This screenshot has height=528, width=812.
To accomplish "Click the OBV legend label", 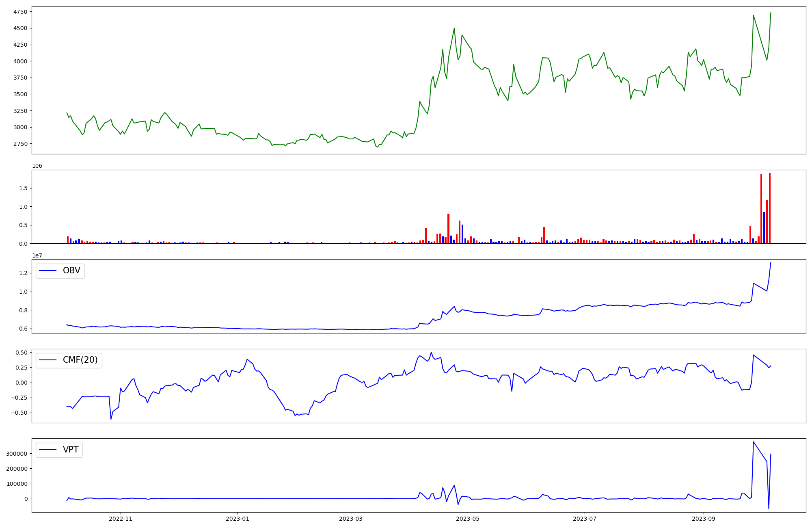I will pos(71,270).
